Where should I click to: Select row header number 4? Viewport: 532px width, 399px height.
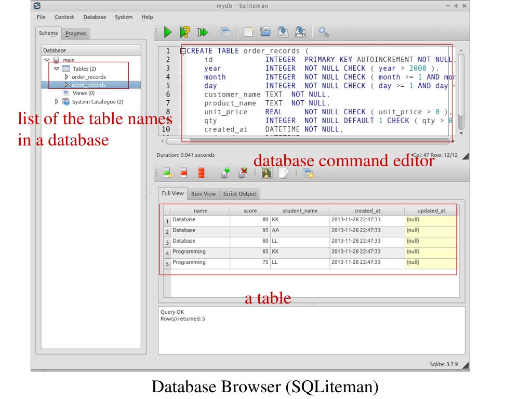167,253
